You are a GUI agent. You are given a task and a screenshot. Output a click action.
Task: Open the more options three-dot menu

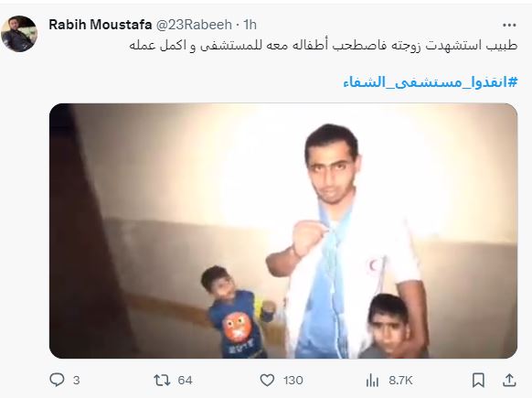click(x=509, y=25)
